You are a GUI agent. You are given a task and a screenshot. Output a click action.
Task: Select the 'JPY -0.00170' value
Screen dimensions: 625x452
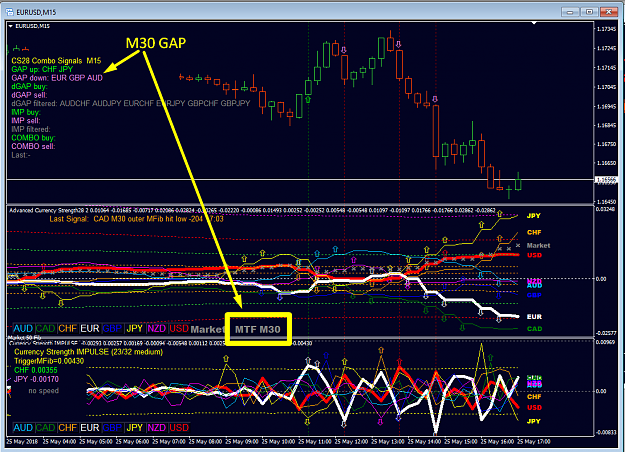[36, 379]
